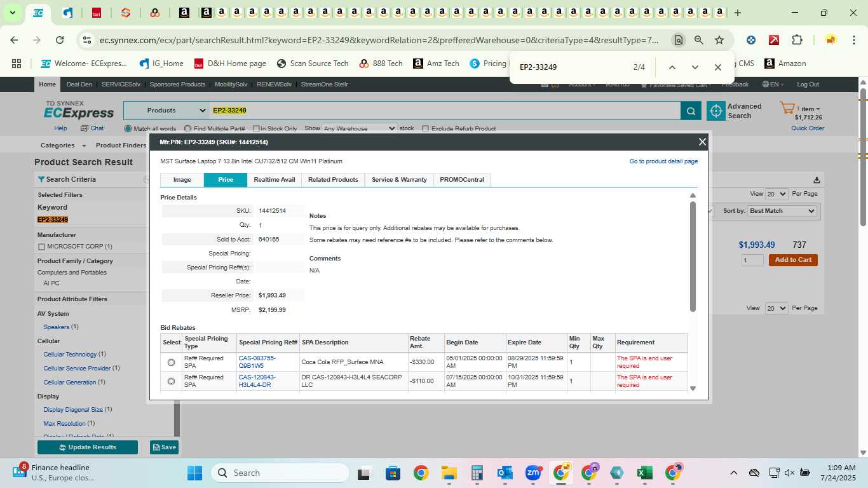
Task: Click the browser back arrow
Action: point(14,40)
